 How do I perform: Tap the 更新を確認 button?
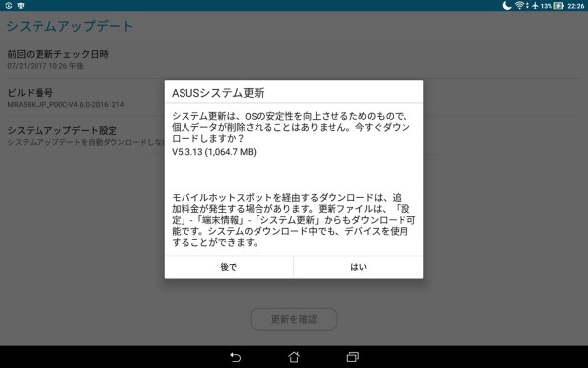pos(294,319)
